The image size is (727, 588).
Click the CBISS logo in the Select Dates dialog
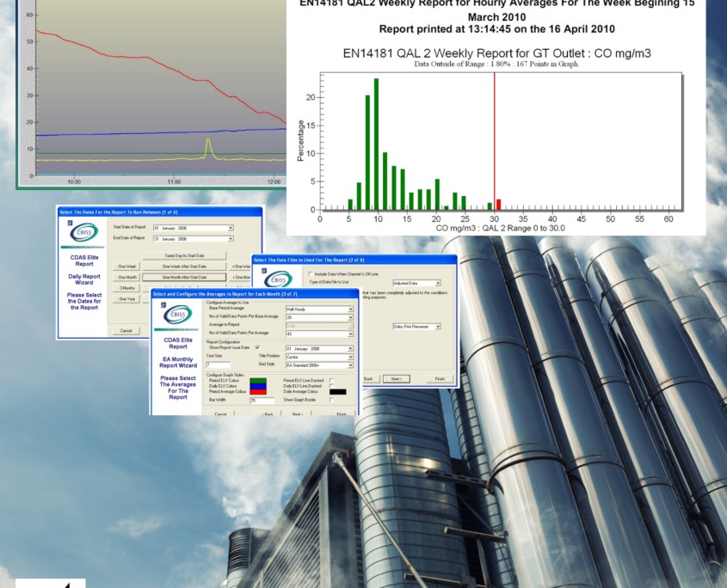[x=84, y=233]
